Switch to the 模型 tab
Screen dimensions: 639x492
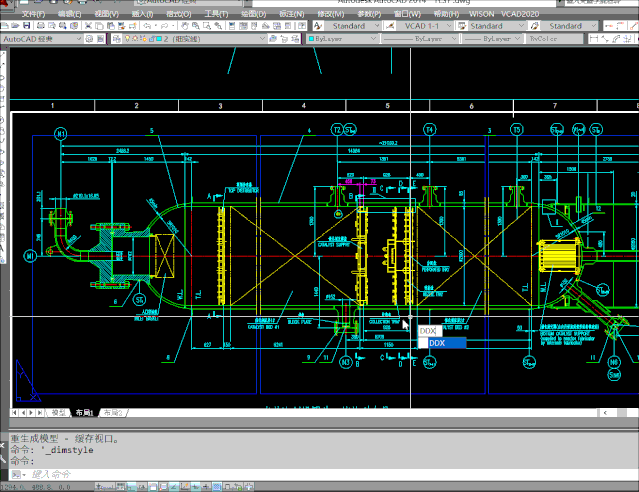59,412
